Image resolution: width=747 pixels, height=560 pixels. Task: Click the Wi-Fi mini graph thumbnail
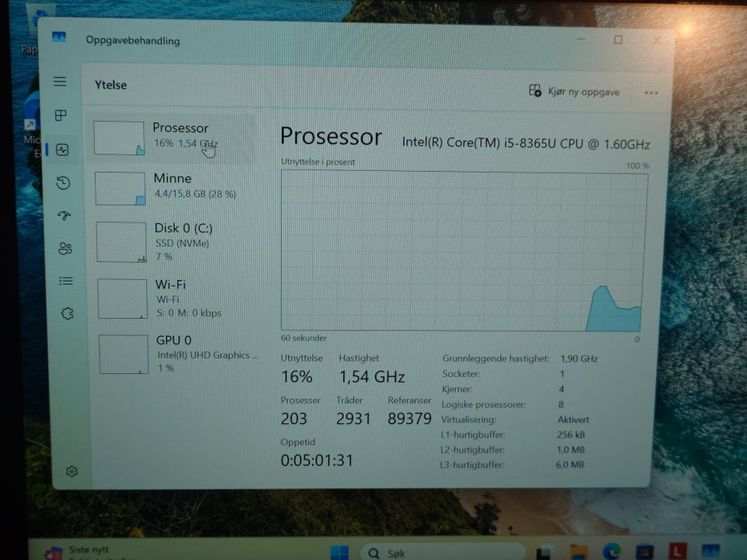123,299
